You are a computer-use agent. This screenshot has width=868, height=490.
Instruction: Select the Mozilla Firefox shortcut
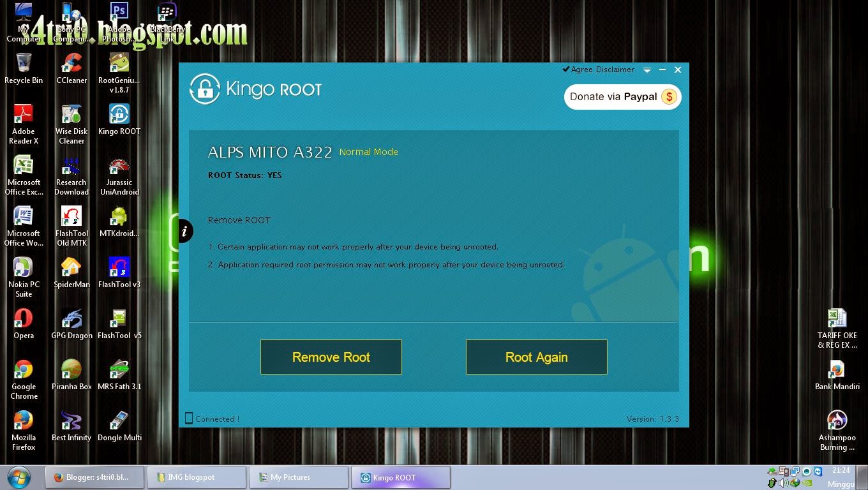[24, 430]
